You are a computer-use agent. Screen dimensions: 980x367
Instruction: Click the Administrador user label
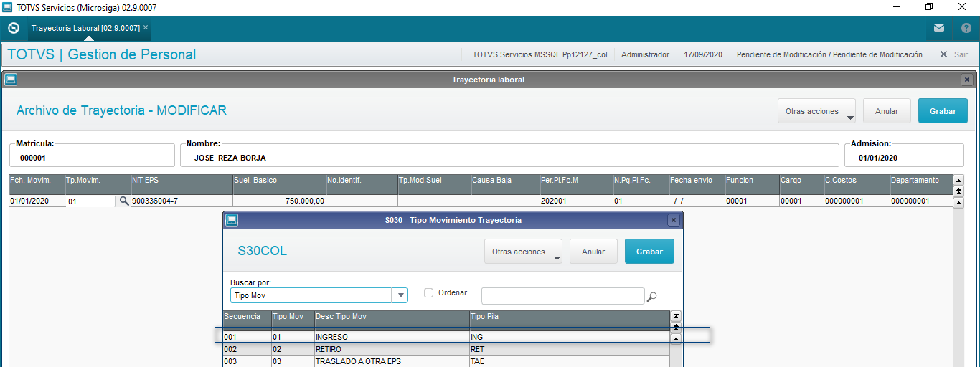point(645,54)
